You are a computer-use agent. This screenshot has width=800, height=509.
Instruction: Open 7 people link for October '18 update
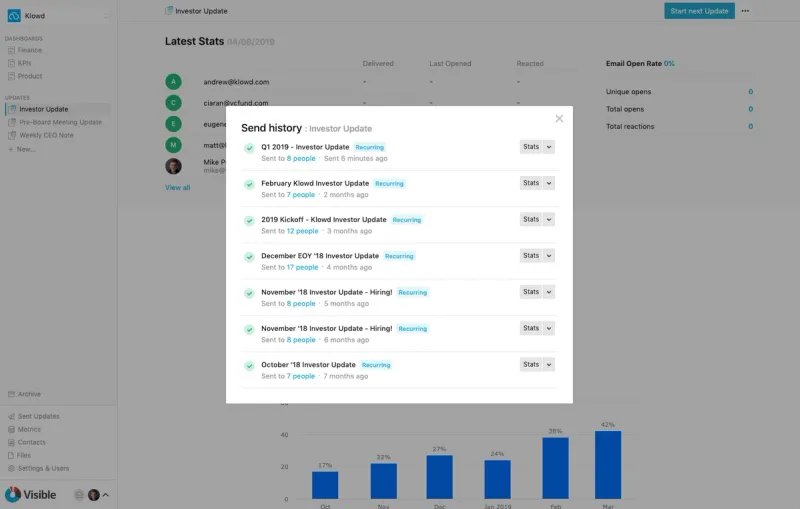301,376
